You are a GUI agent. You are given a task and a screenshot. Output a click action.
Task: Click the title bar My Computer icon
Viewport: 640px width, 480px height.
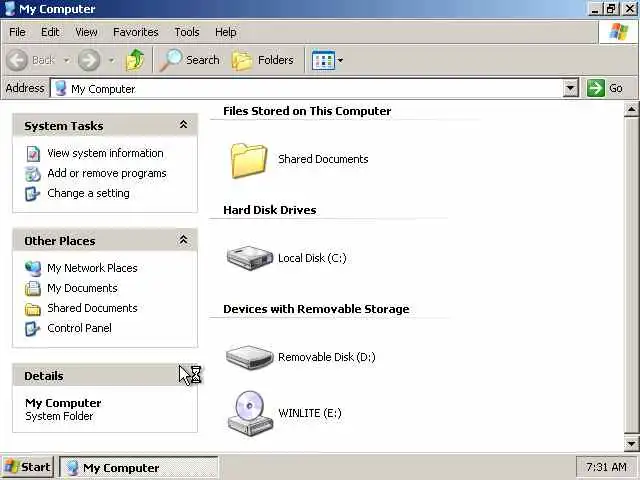[10, 9]
